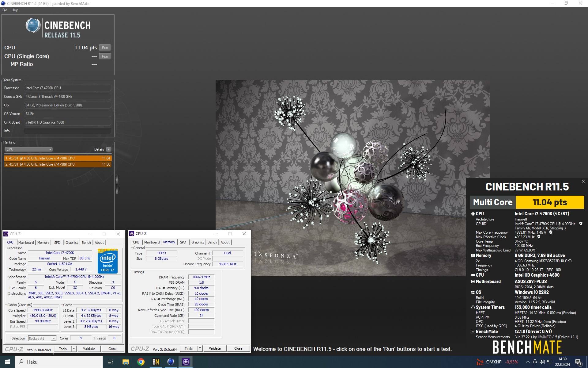Open Google Chrome from the taskbar
Viewport: 588px width, 368px height.
tap(141, 362)
